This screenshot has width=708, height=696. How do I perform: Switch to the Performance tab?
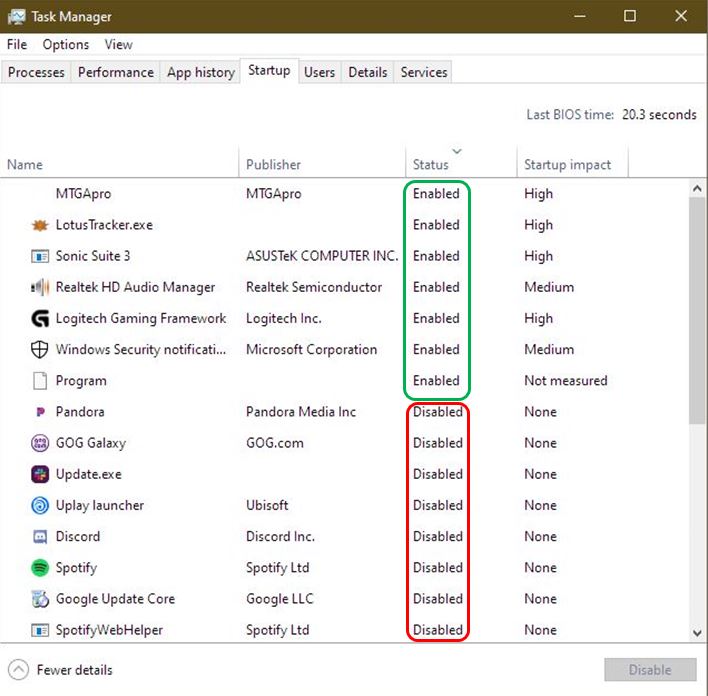point(116,72)
